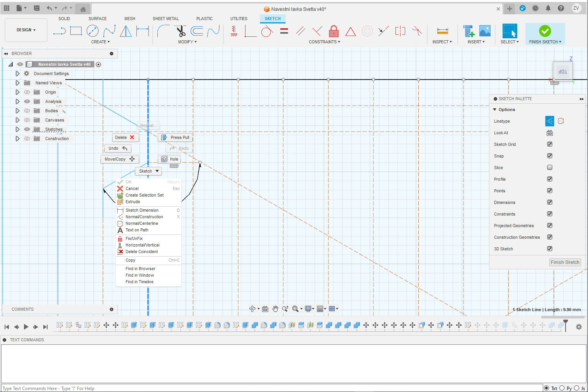Screen dimensions: 588x392
Task: Click Finish Sketch button in Sketch Palette
Action: click(x=565, y=262)
